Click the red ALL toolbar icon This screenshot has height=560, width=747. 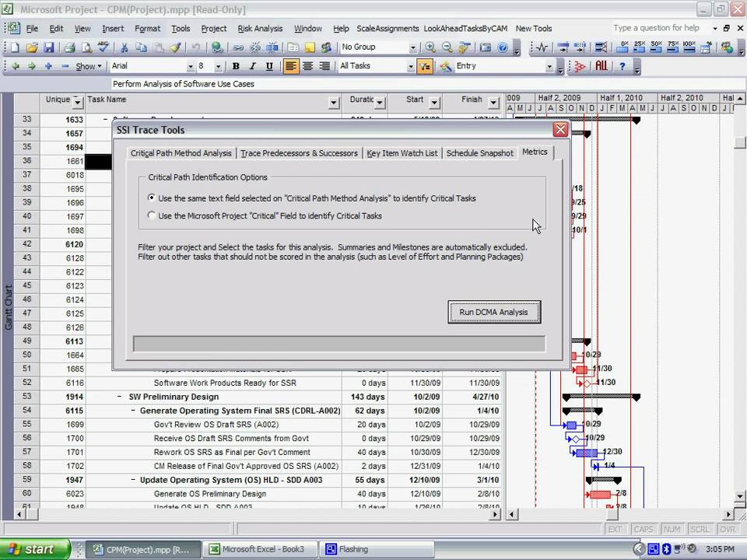pyautogui.click(x=601, y=66)
